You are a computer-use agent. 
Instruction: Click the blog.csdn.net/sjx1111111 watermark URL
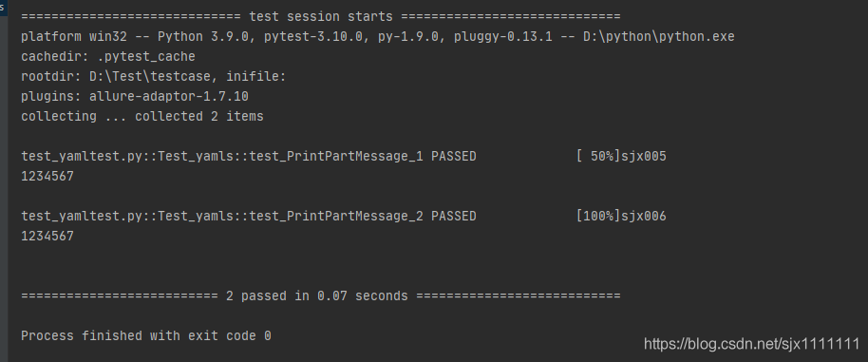pos(751,344)
